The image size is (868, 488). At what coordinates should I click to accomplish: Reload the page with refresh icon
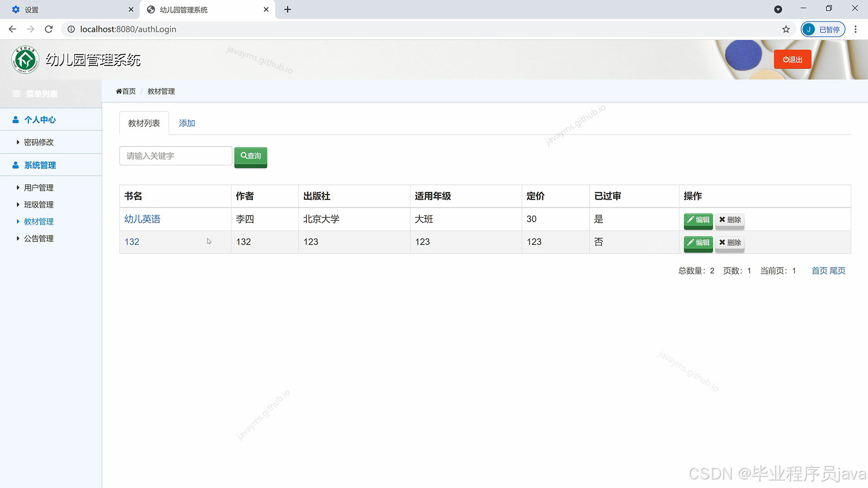click(49, 29)
